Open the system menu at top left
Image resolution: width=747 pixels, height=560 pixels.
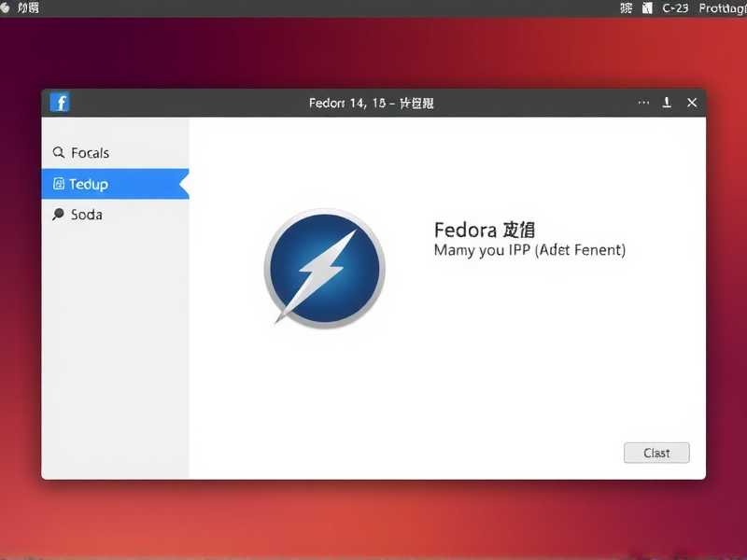[21, 7]
